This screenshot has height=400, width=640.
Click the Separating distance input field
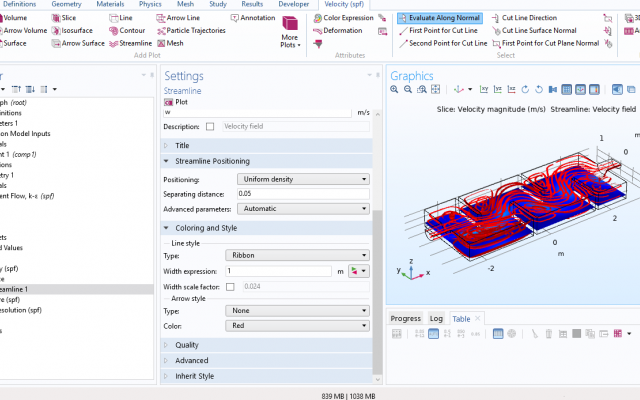pos(303,194)
